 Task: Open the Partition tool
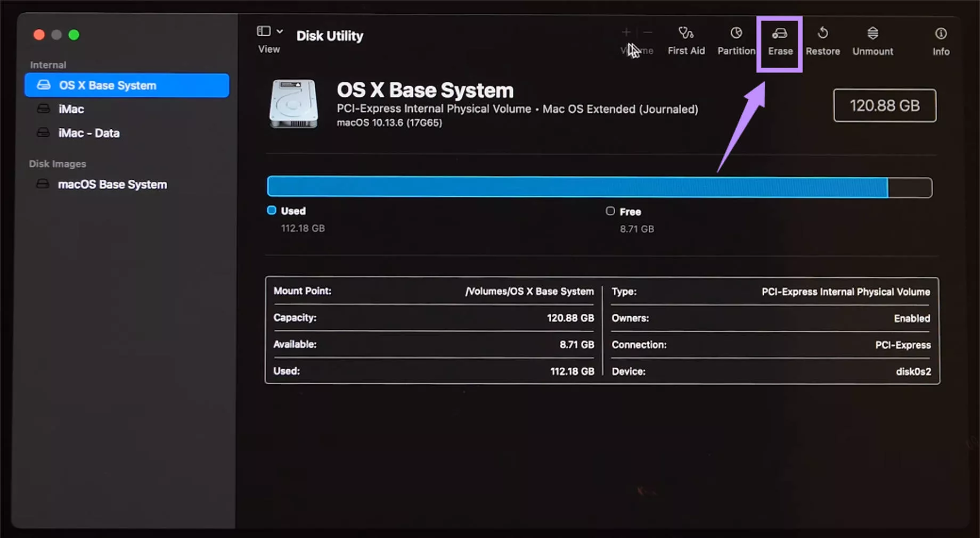click(x=736, y=40)
